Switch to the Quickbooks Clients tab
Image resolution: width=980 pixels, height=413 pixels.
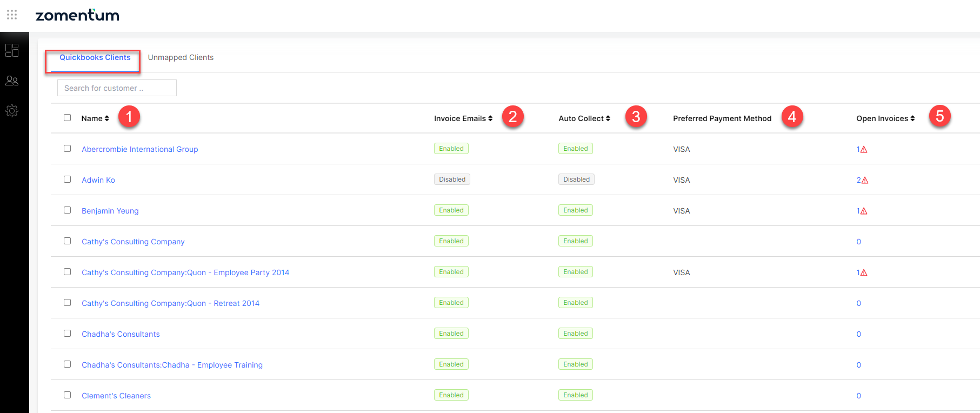(x=95, y=57)
